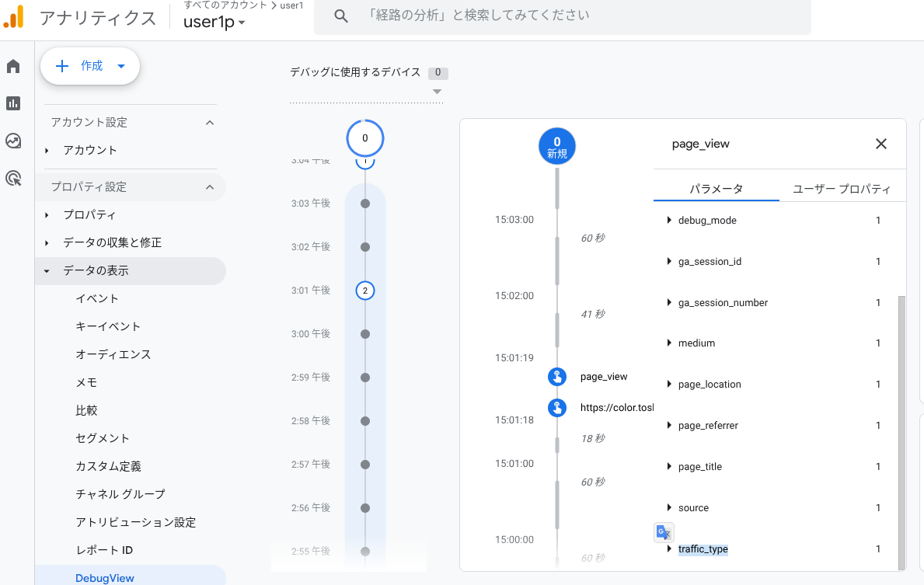Expand the page_title parameter

[669, 467]
